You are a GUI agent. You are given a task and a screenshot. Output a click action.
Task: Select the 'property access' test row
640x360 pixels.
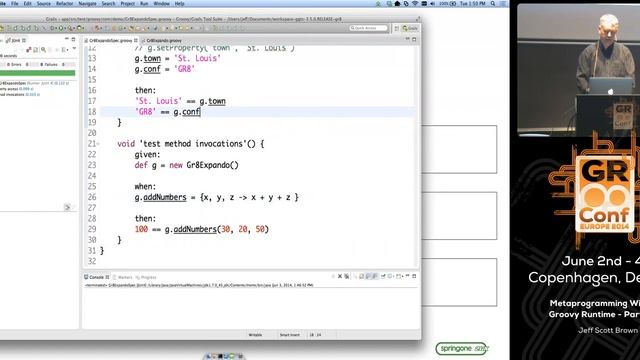(17, 89)
